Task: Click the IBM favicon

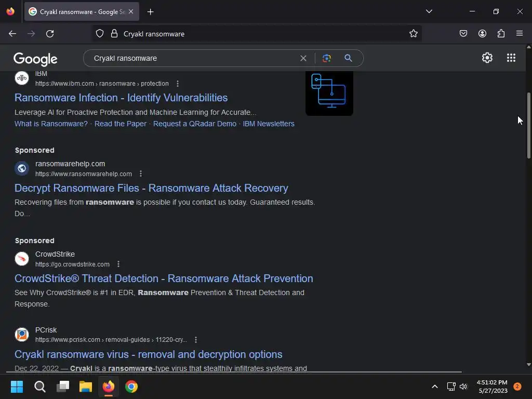Action: 22,78
